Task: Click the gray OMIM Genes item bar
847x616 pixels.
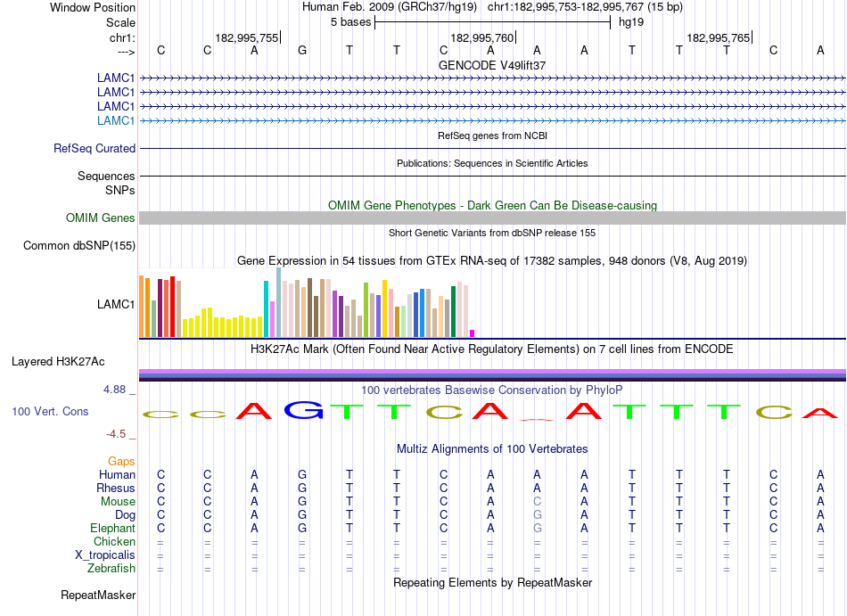Action: tap(492, 218)
